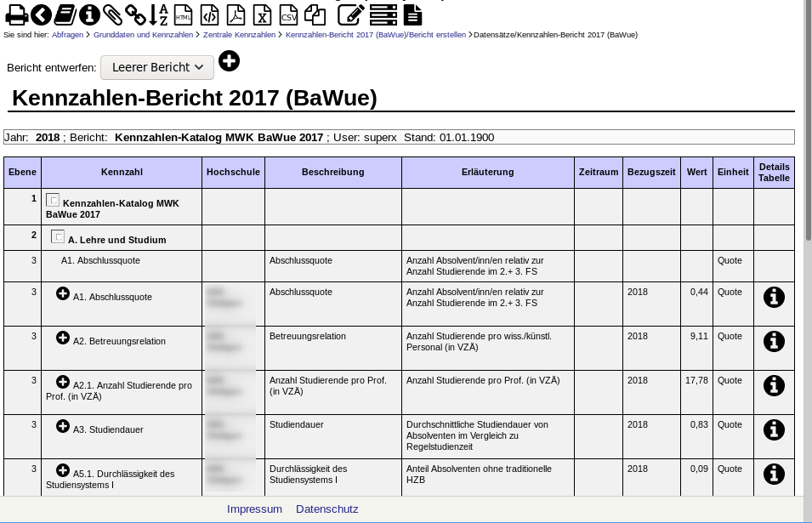Toggle the Kennzahlen-Katalog MWK BaWue 2017 box
Image resolution: width=812 pixels, height=523 pixels.
pos(53,201)
